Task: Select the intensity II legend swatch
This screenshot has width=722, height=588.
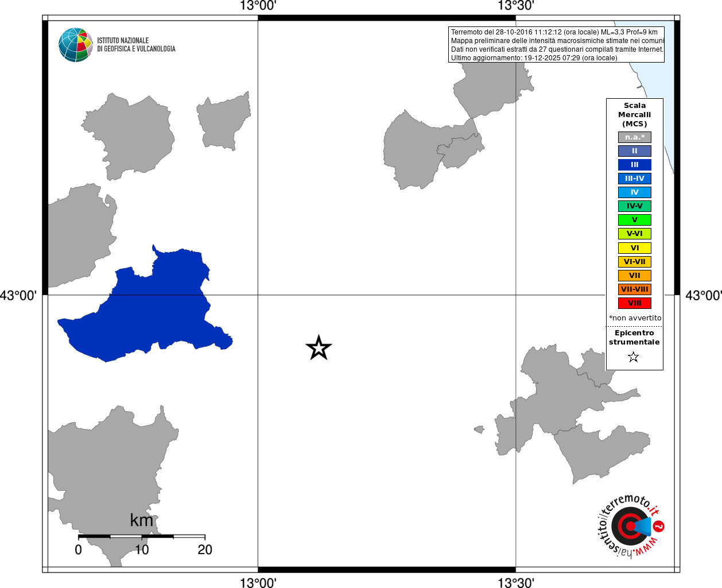Action: [x=634, y=151]
